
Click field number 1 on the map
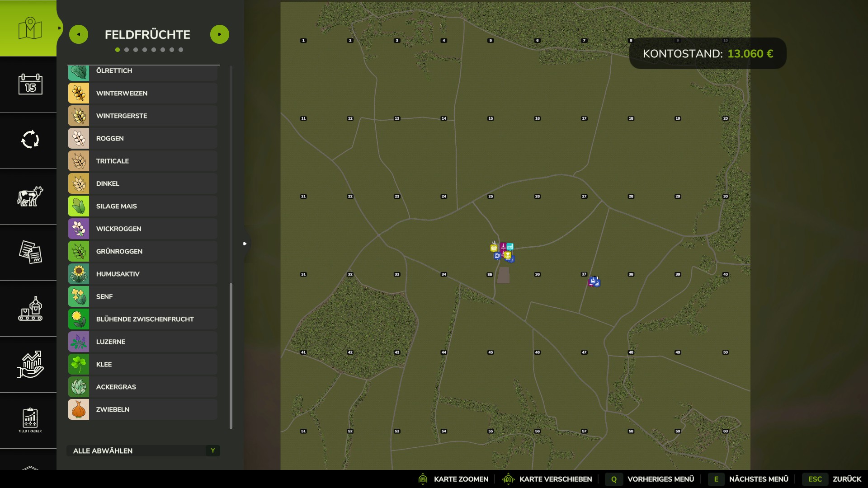pyautogui.click(x=303, y=41)
